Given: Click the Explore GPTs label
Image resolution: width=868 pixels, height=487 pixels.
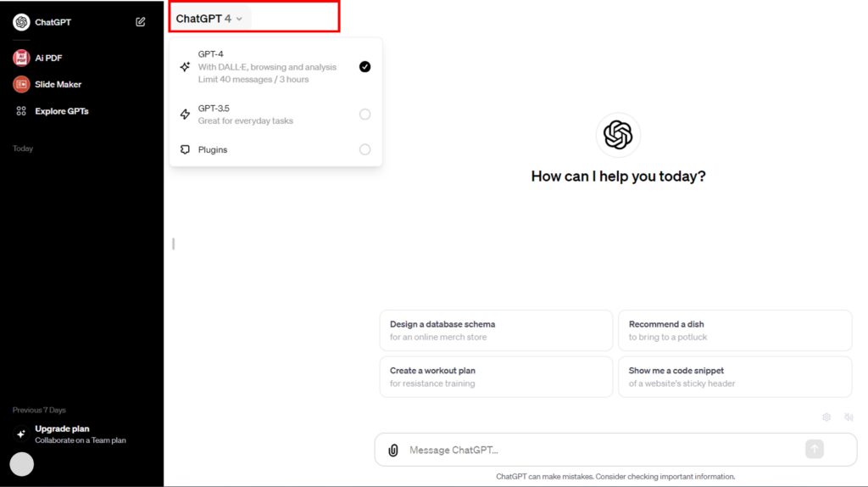Looking at the screenshot, I should (61, 111).
